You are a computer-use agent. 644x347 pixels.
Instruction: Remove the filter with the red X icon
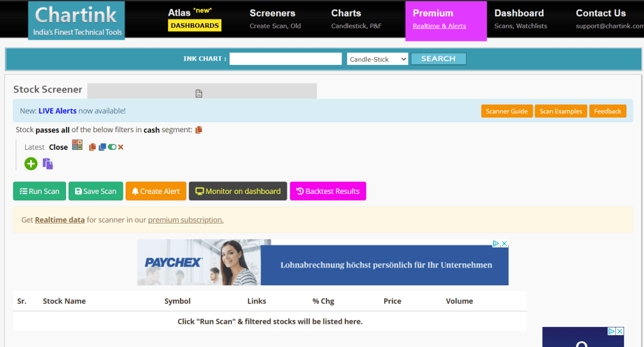[x=121, y=147]
